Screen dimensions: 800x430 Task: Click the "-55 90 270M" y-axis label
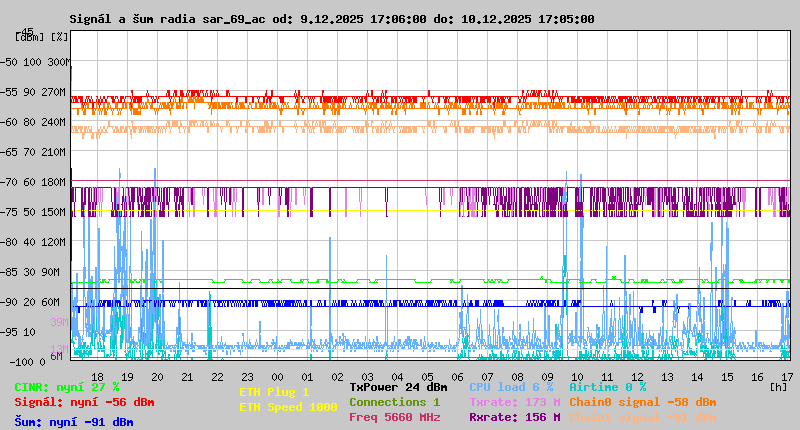click(x=33, y=92)
